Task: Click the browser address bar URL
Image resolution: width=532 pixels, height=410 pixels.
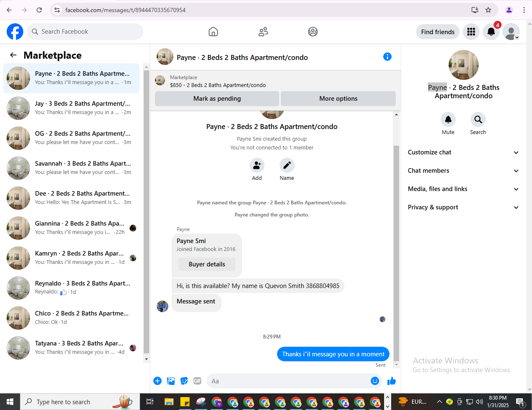Action: pos(125,10)
